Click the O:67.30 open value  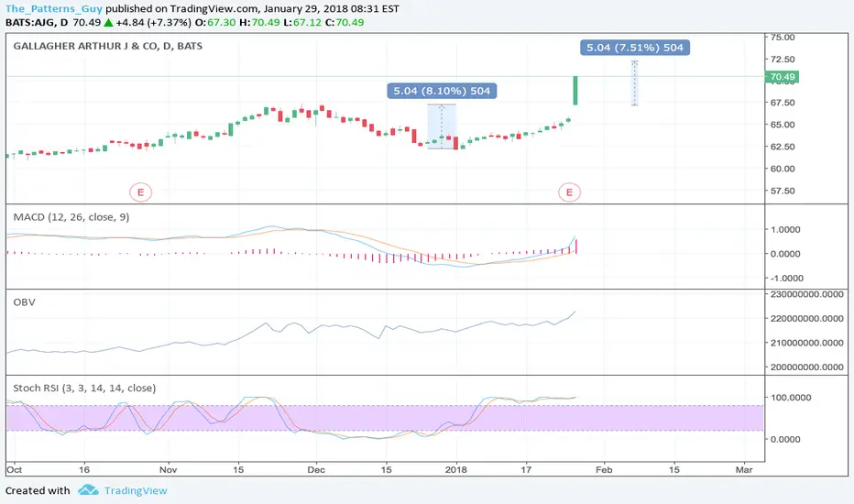[215, 22]
